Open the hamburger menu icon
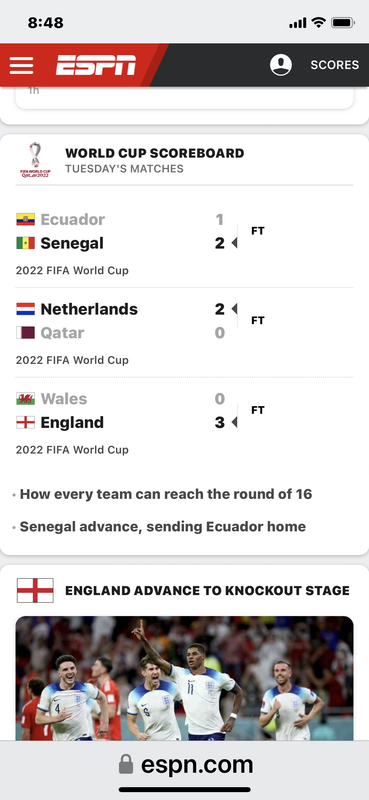369x800 pixels. pyautogui.click(x=21, y=65)
